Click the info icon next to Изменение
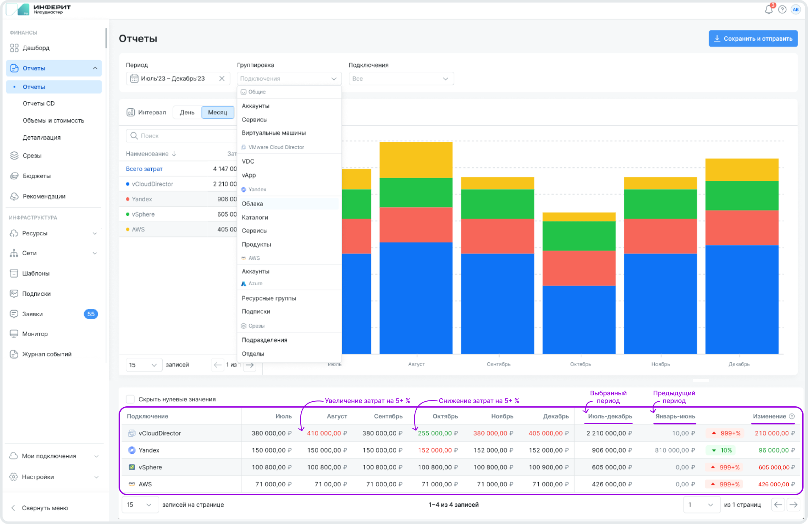 792,416
